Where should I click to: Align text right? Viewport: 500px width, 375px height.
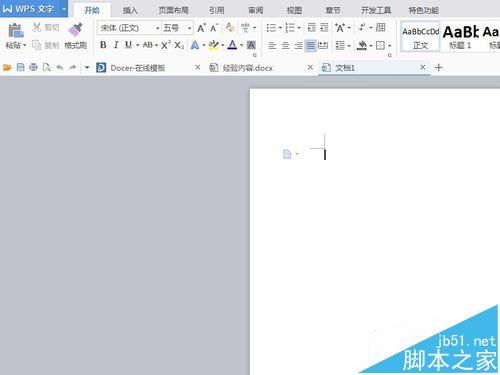click(298, 45)
